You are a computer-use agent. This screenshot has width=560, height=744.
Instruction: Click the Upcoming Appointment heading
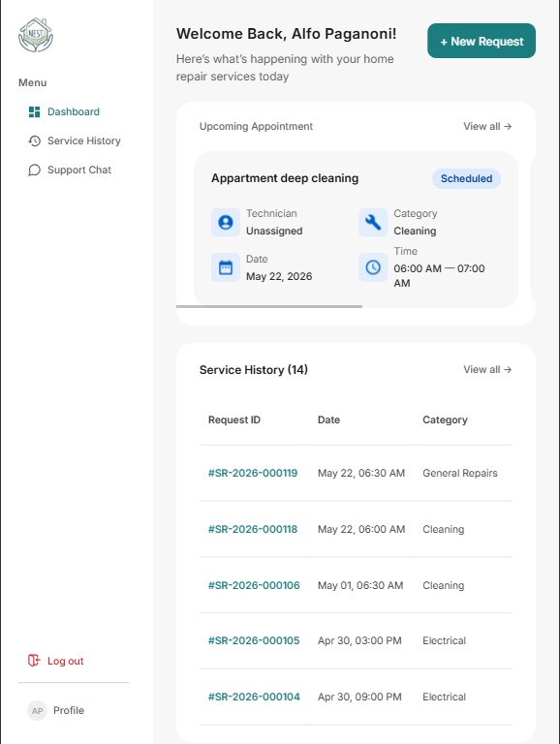pos(256,126)
